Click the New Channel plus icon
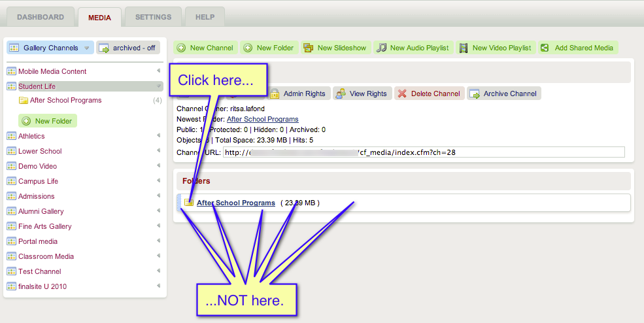This screenshot has width=644, height=323. [x=181, y=48]
